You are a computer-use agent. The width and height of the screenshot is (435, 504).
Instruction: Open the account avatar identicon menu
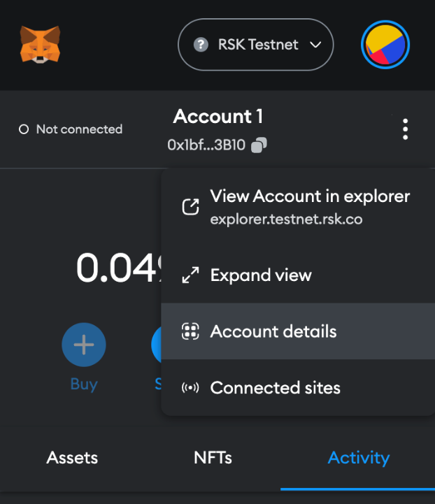coord(385,44)
